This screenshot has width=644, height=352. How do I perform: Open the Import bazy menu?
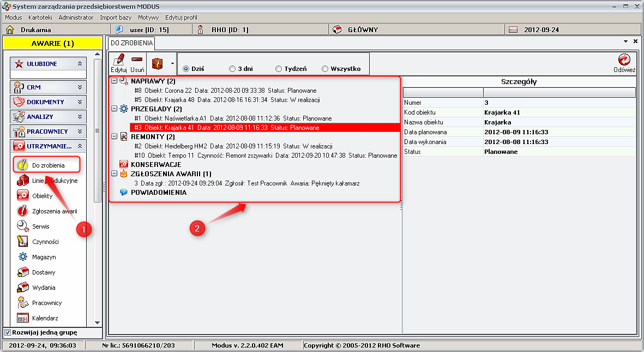[115, 17]
